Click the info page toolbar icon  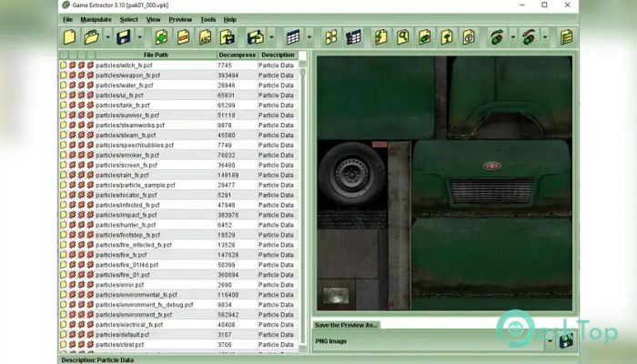tap(469, 37)
